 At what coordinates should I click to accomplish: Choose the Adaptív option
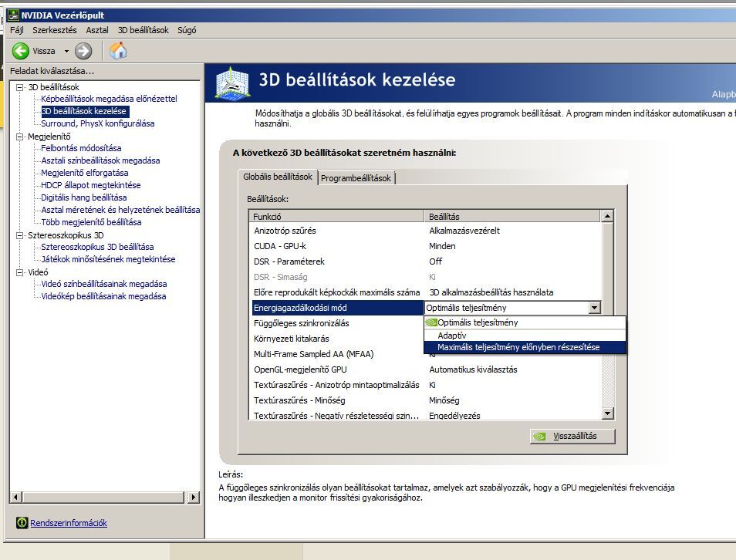pos(525,336)
